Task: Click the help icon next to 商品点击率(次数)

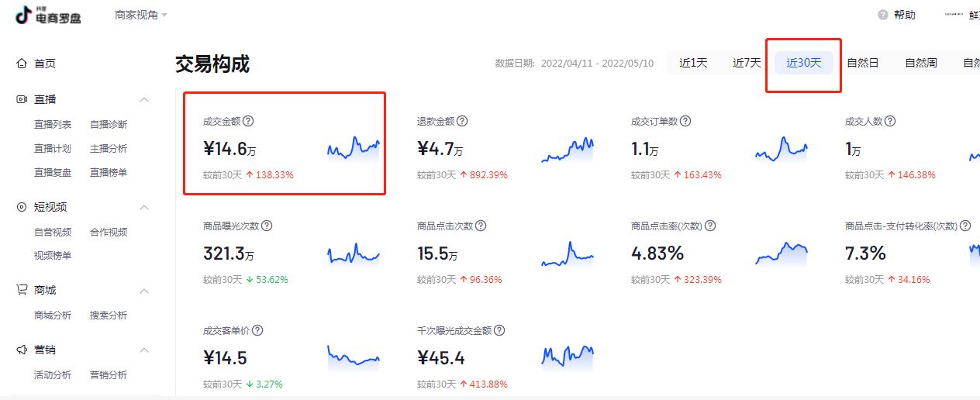Action: click(709, 226)
